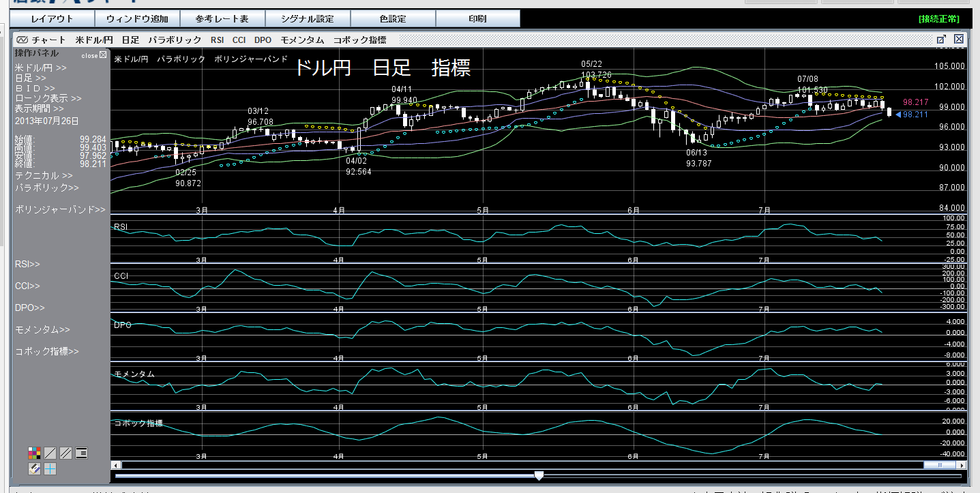Select the eraser tool icon
This screenshot has height=493, width=980.
(34, 469)
